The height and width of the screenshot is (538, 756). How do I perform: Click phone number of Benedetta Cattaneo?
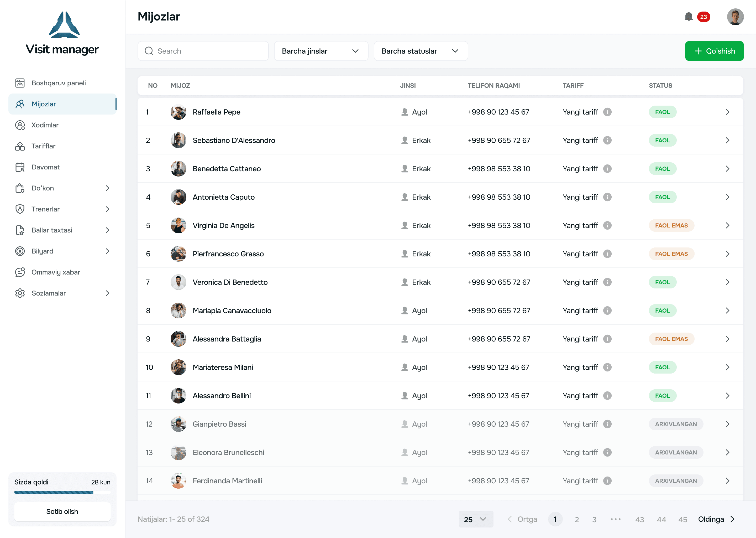[x=499, y=169]
